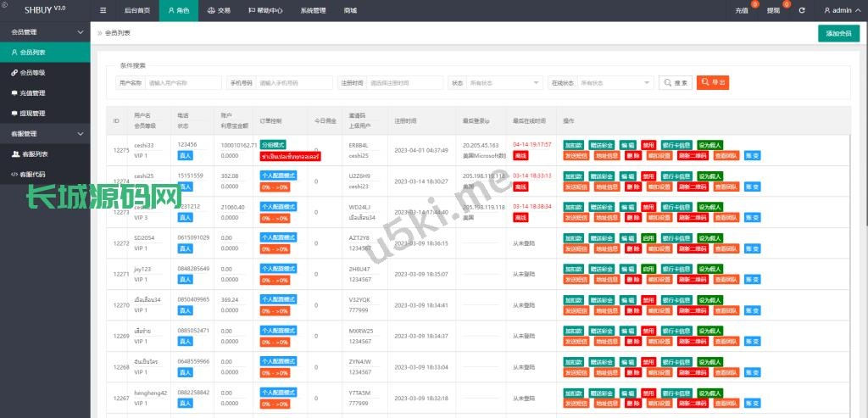Click 设为假人 for user ceshi25
This screenshot has width=868, height=418.
(x=710, y=176)
